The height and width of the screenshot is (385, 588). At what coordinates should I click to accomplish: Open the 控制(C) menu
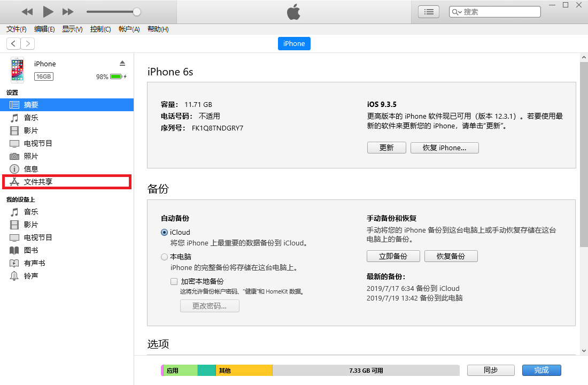(100, 29)
